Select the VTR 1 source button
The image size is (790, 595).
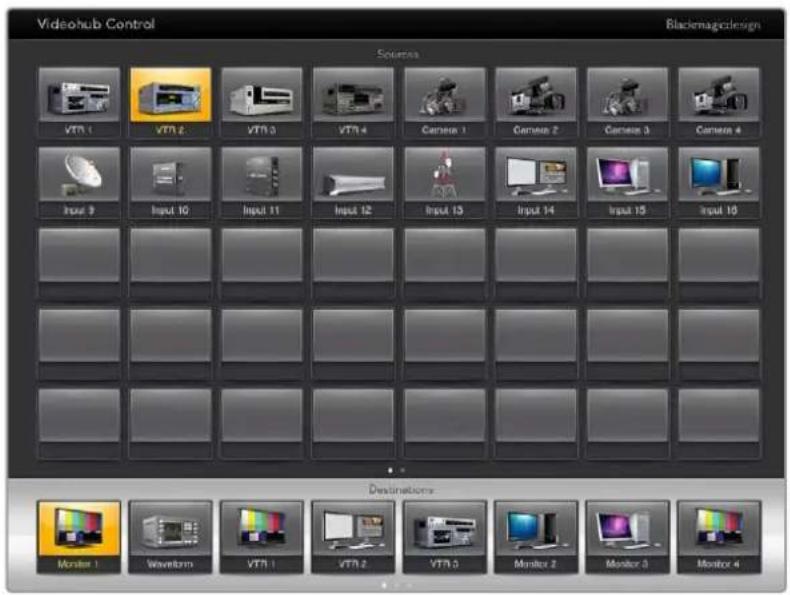pos(79,102)
